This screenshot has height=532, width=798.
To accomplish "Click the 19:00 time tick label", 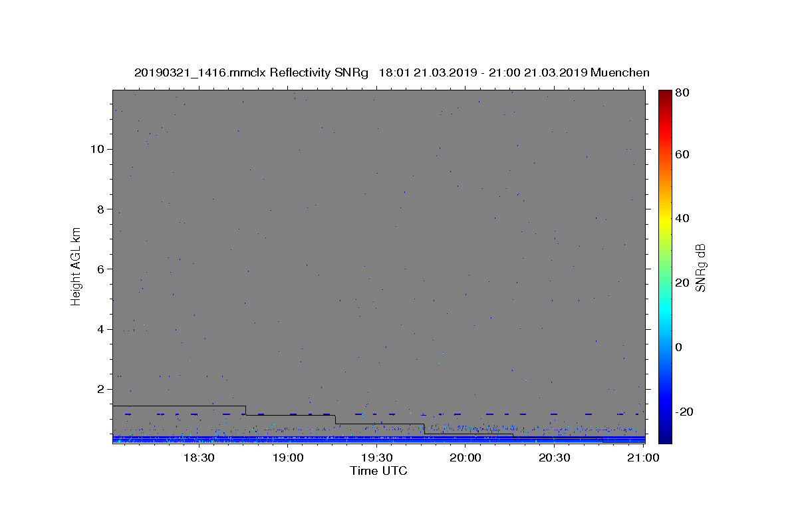I will click(287, 458).
